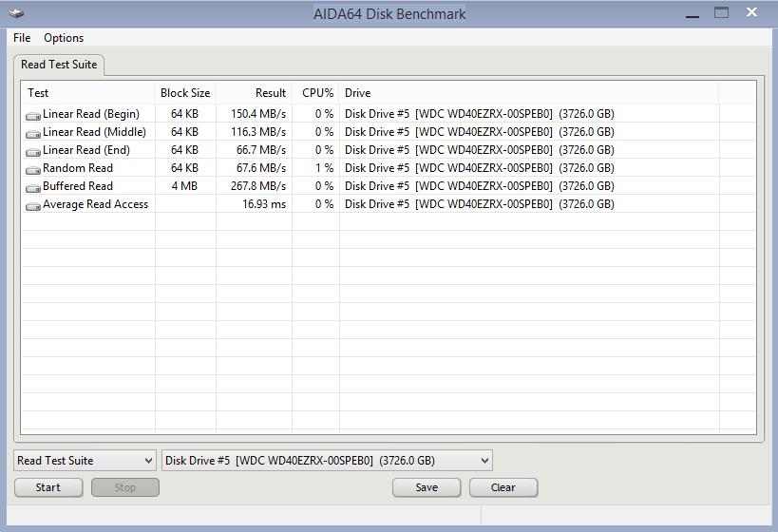Click the greyed Stop button
778x532 pixels.
125,487
